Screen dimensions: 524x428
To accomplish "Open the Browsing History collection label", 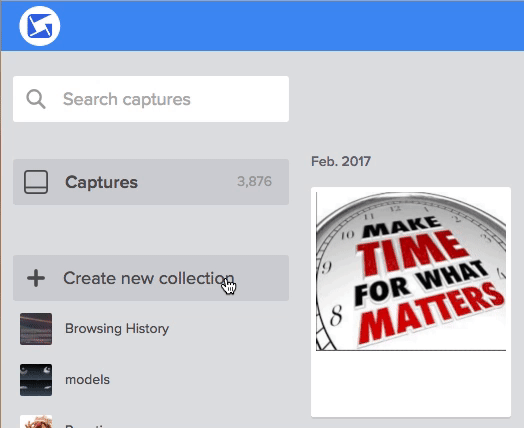I will 117,329.
